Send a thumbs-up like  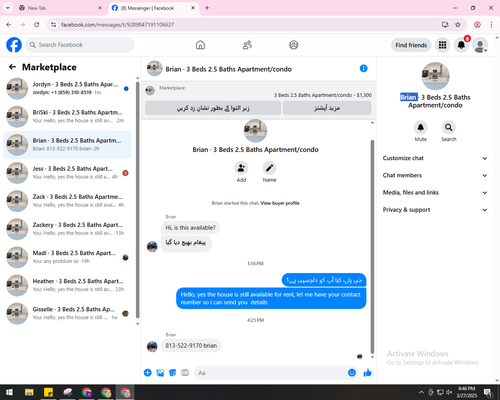tap(368, 373)
